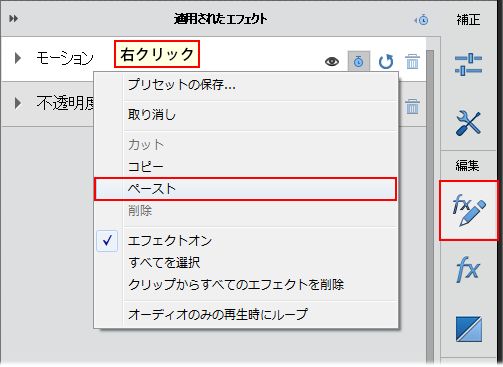The image size is (503, 367).
Task: Toggle Motion effect eye visibility
Action: [x=332, y=62]
